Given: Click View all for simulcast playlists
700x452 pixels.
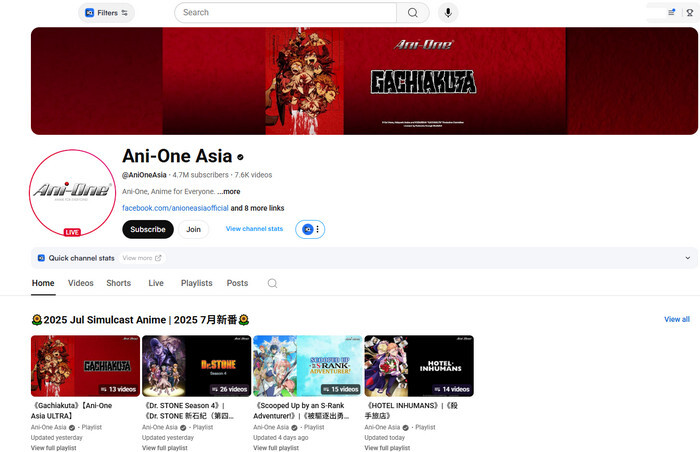Looking at the screenshot, I should tap(677, 319).
